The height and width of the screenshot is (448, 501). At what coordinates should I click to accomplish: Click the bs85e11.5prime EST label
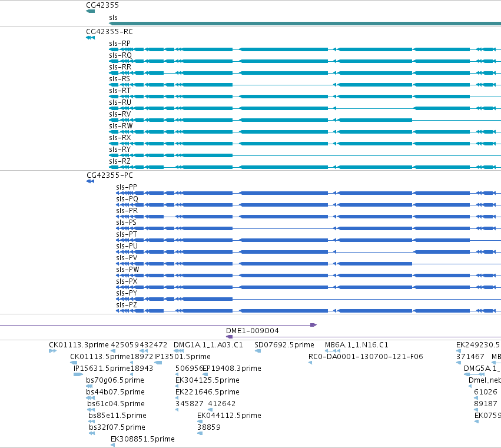click(117, 416)
